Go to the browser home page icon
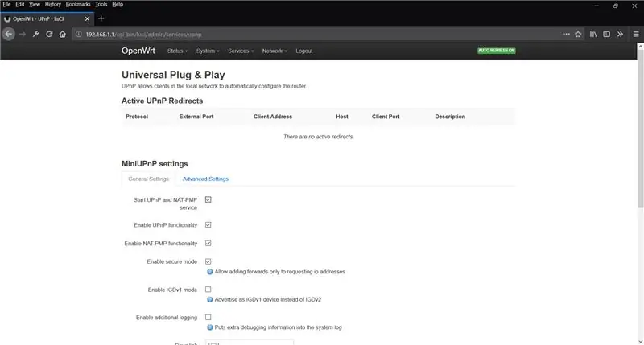 [x=63, y=34]
